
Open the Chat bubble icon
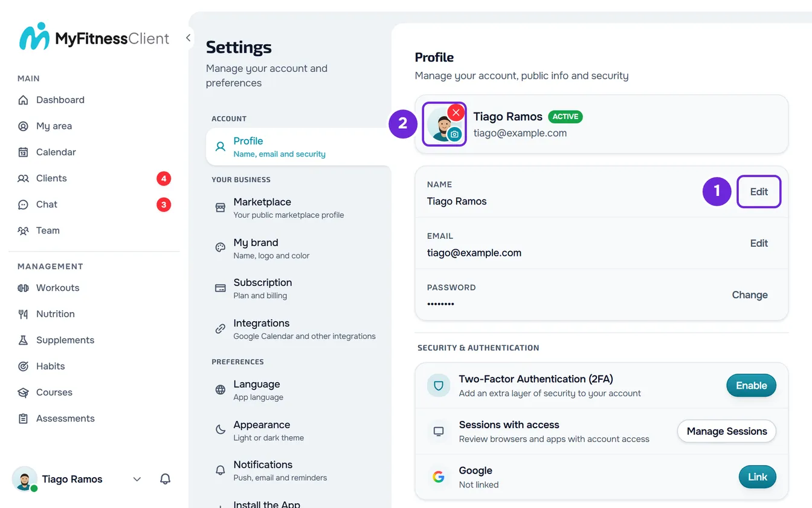point(23,204)
